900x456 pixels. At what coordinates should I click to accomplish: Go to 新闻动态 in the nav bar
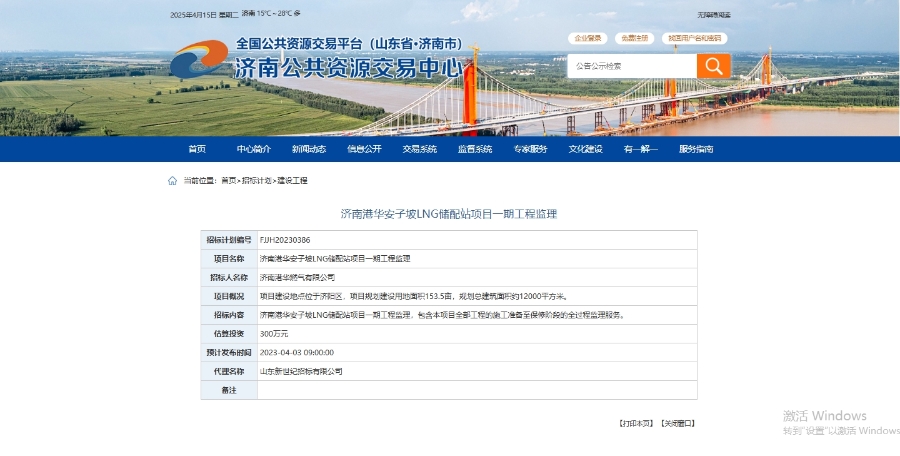309,149
